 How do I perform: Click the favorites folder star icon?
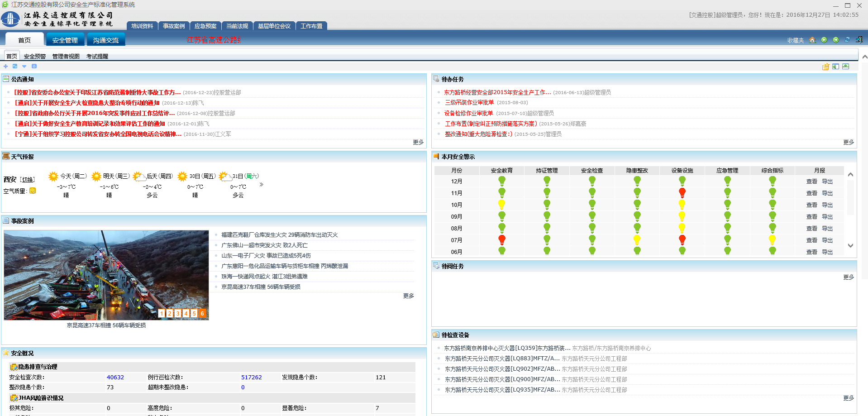pyautogui.click(x=825, y=67)
